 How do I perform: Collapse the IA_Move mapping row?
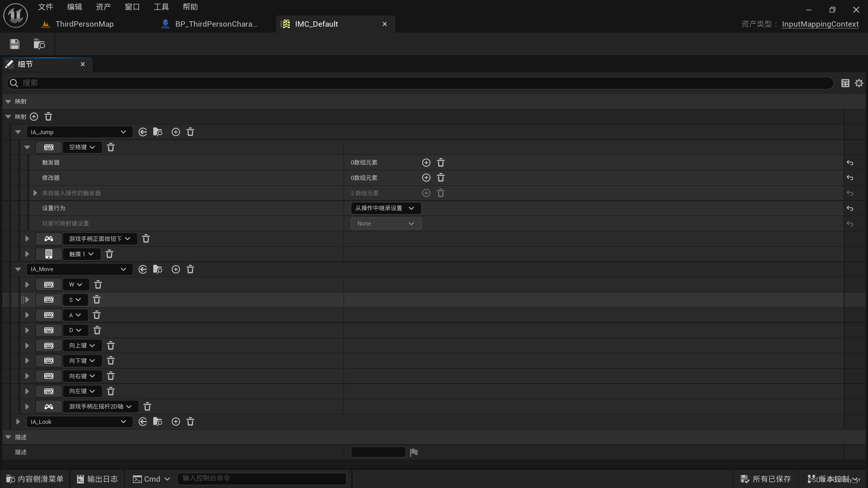18,269
